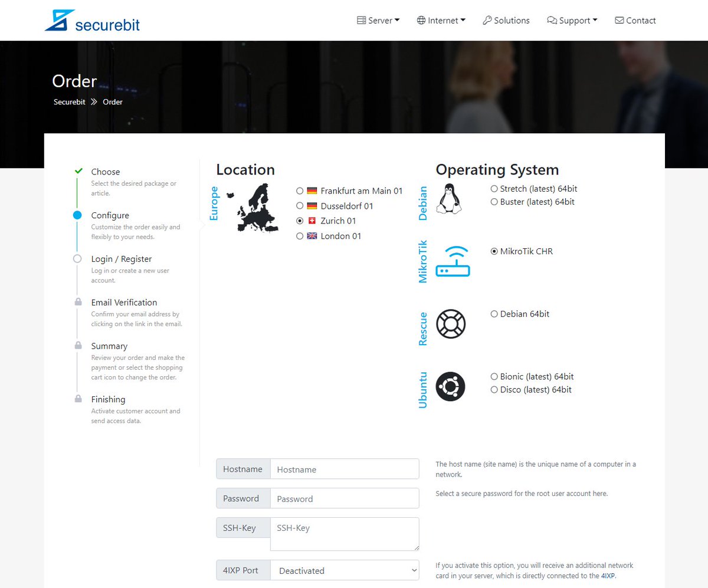
Task: Click Securebit breadcrumb link
Action: pyautogui.click(x=70, y=102)
